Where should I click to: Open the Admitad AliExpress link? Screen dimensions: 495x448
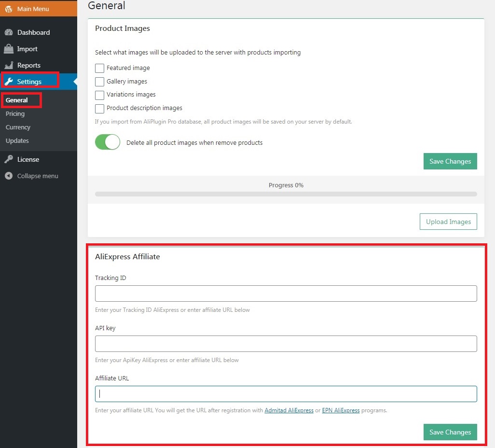point(289,410)
